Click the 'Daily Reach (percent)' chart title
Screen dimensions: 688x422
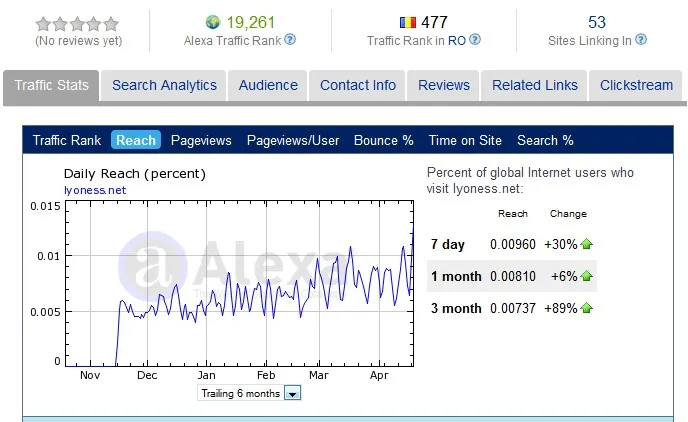134,174
